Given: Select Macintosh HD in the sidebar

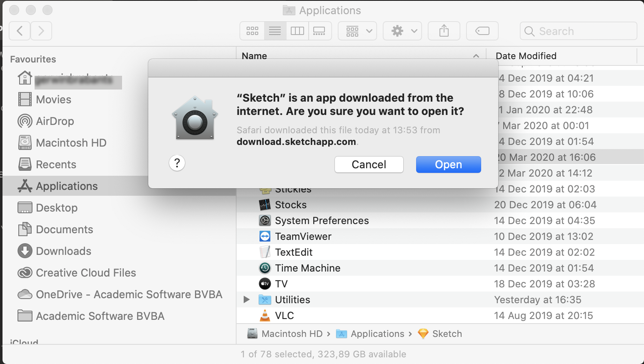Looking at the screenshot, I should click(71, 143).
